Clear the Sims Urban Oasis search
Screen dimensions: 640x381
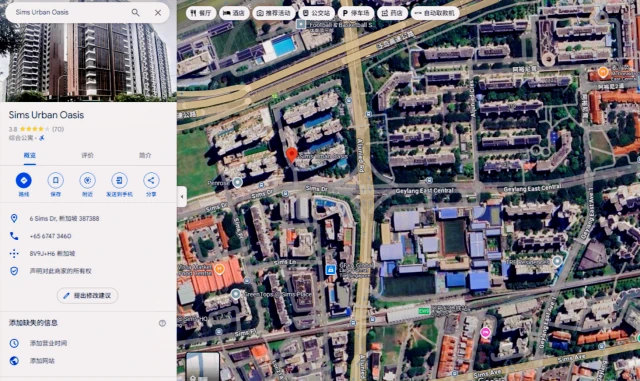tap(158, 13)
